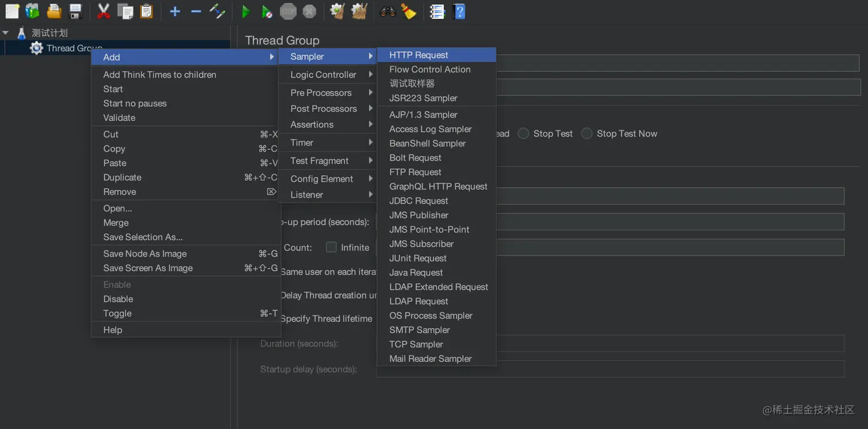Select Mail Reader Sampler entry

click(437, 359)
